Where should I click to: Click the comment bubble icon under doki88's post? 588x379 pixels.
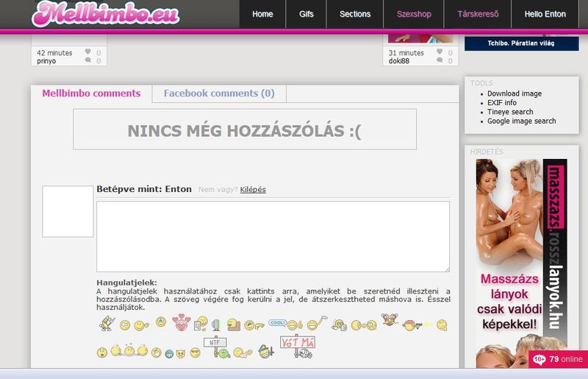pyautogui.click(x=440, y=60)
